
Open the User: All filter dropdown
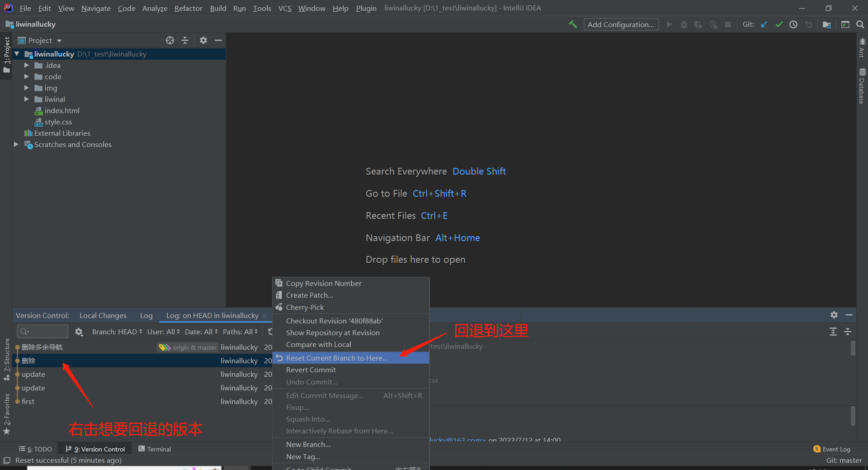(x=163, y=332)
